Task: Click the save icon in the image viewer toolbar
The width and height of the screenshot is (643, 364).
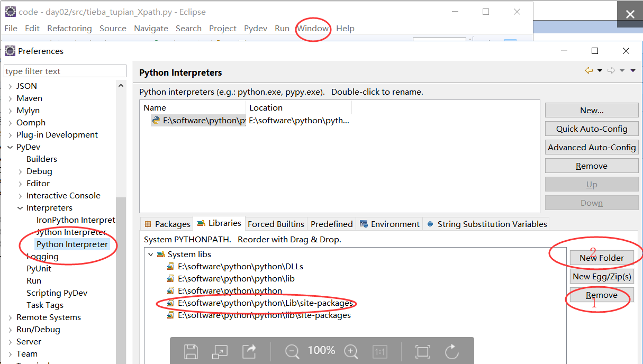Action: (x=191, y=351)
